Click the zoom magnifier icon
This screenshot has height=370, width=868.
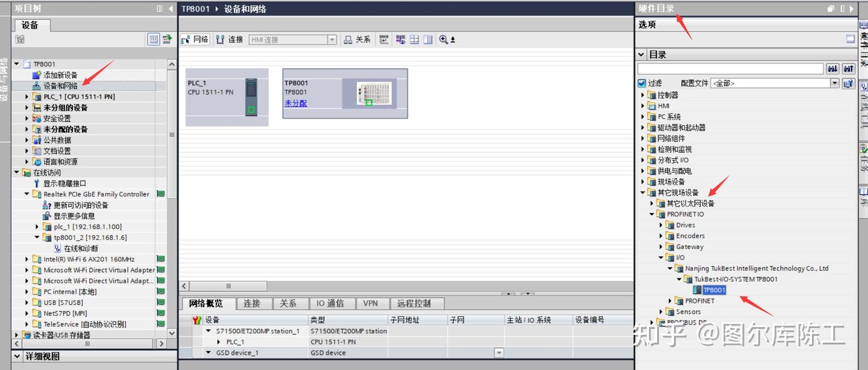click(444, 39)
